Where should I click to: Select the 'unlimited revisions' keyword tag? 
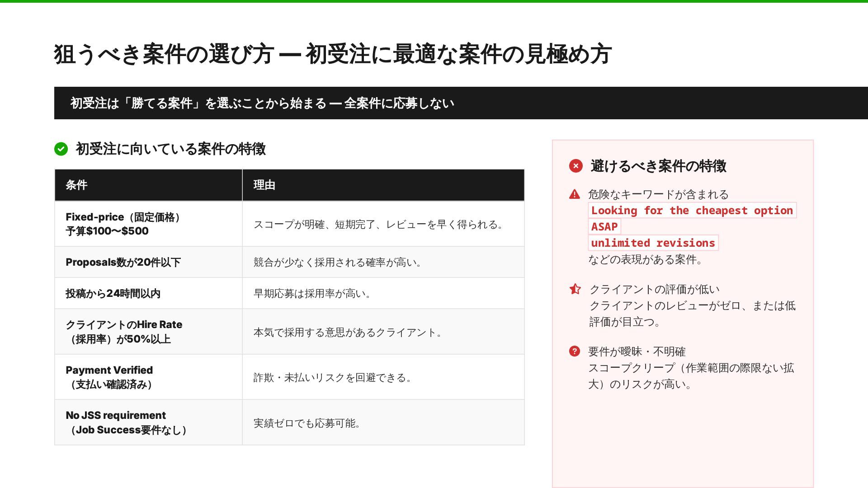653,243
